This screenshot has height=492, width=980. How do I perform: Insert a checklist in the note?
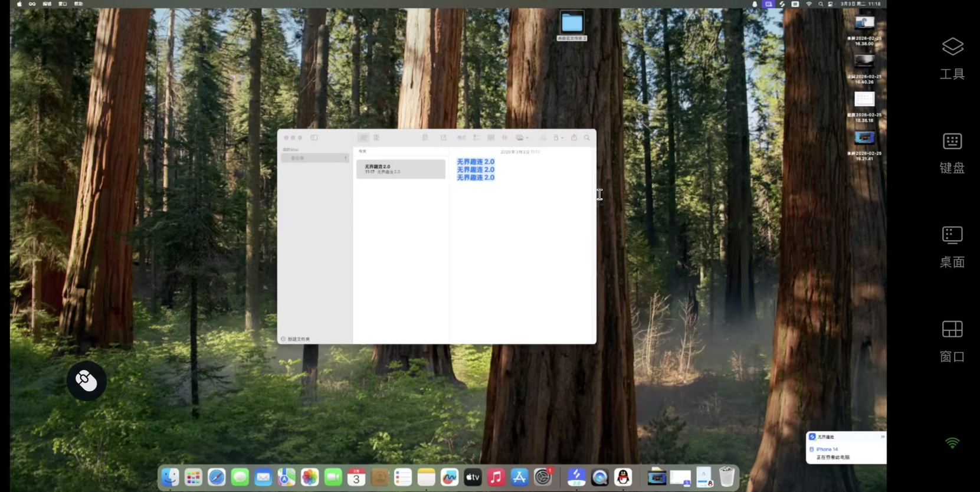coord(476,137)
